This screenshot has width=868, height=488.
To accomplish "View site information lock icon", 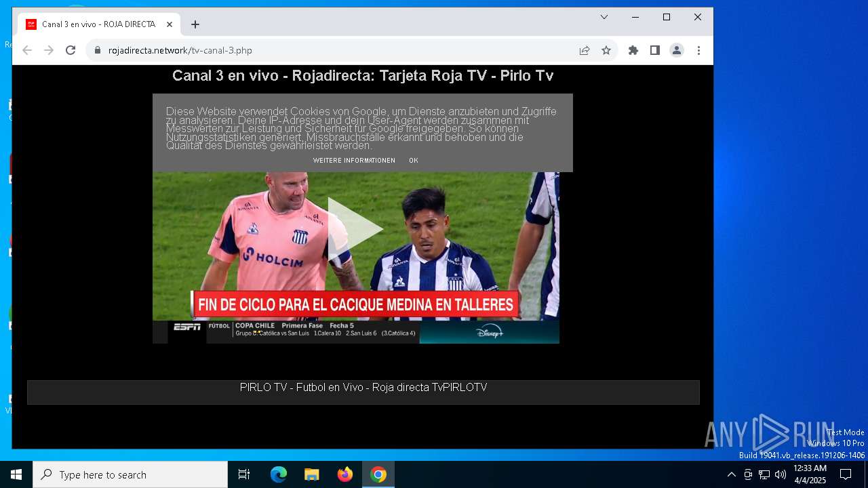I will tap(98, 50).
